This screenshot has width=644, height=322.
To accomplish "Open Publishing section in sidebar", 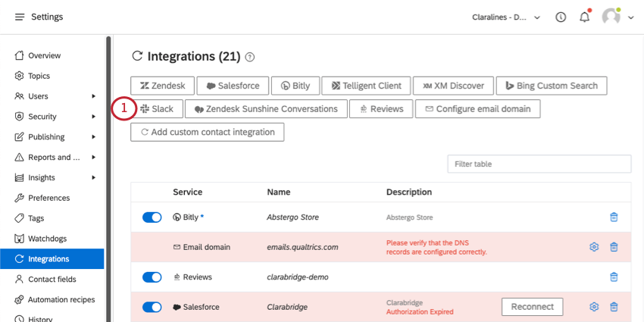I will 45,137.
